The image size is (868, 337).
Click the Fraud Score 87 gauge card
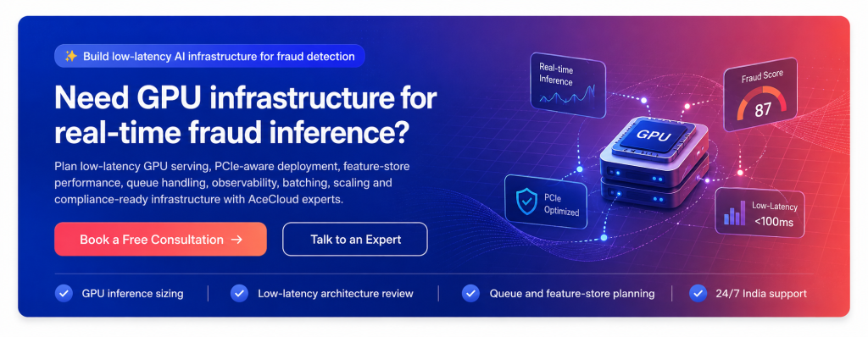pyautogui.click(x=760, y=95)
